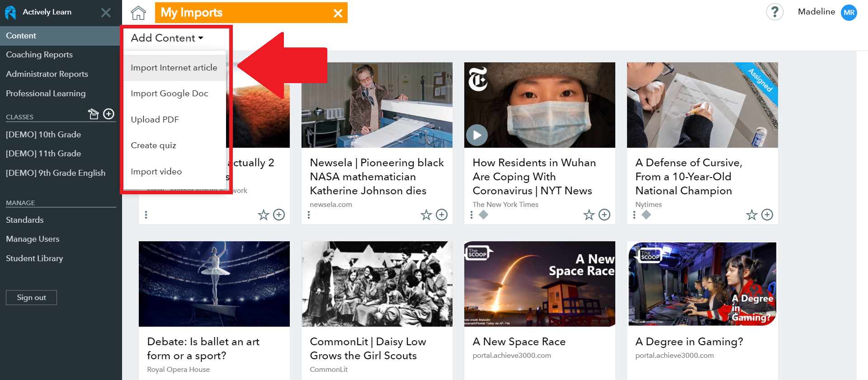Open 'A Degree in Gaming?' title text
Viewport: 868px width, 380px height.
(689, 342)
